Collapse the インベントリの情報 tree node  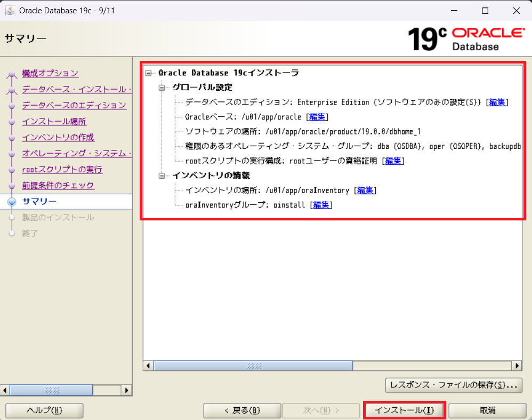162,176
